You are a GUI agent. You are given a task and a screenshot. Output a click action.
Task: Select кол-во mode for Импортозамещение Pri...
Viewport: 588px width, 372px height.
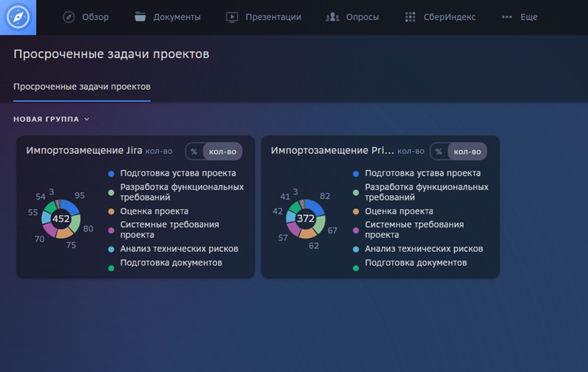click(467, 152)
